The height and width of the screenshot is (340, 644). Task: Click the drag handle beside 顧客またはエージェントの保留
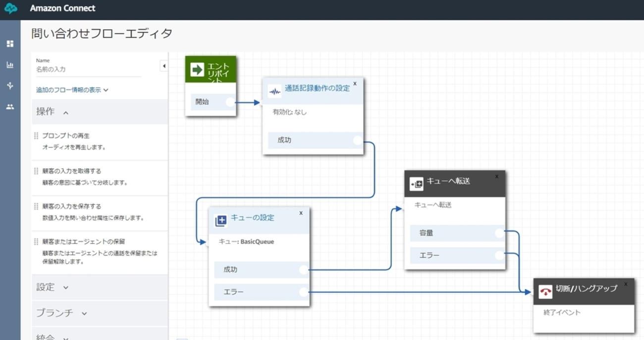pos(36,242)
